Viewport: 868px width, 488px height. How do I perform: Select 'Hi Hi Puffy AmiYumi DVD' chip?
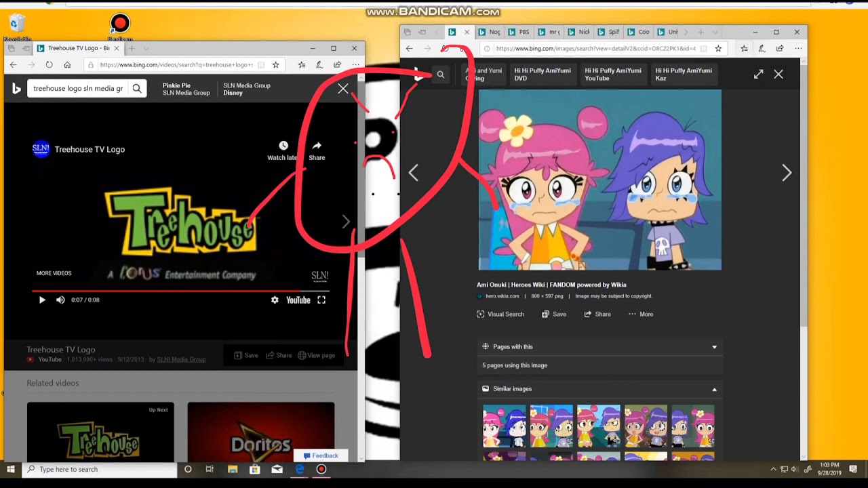(x=542, y=74)
